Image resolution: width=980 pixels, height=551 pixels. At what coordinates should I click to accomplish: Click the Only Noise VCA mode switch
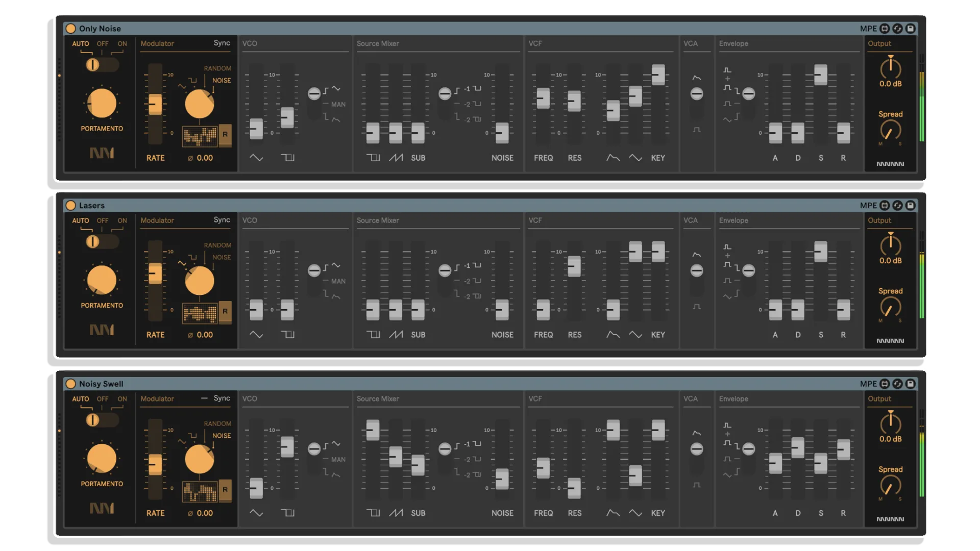tap(697, 94)
